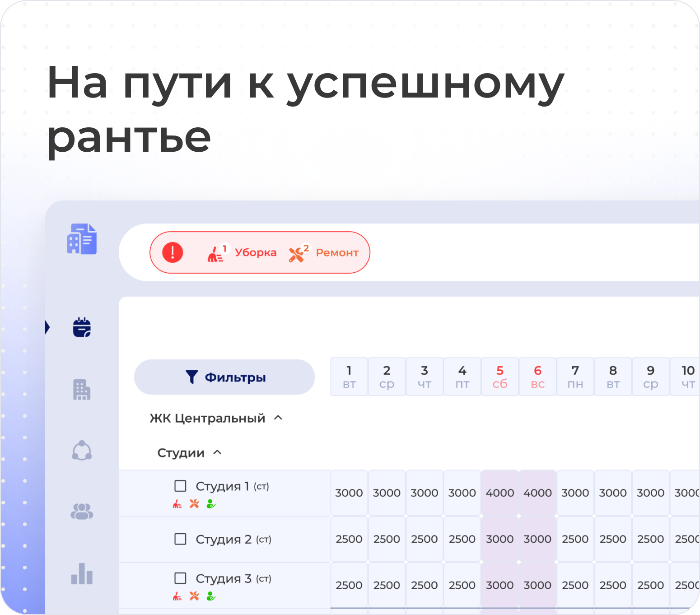Select Saturday the 5th date header
Screen dimensions: 700x615
click(x=500, y=377)
